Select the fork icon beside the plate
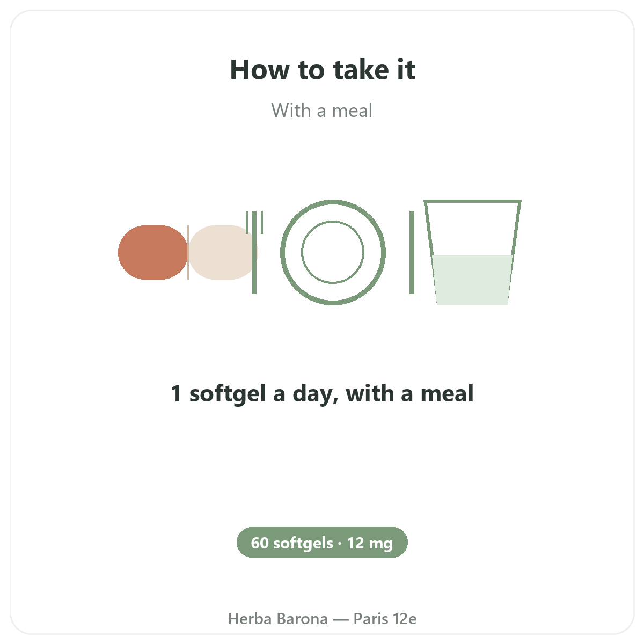644x644 pixels. 254,252
